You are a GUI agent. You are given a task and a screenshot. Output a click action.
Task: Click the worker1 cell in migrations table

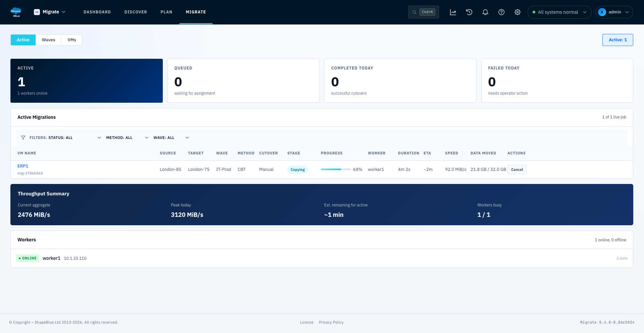(x=376, y=170)
